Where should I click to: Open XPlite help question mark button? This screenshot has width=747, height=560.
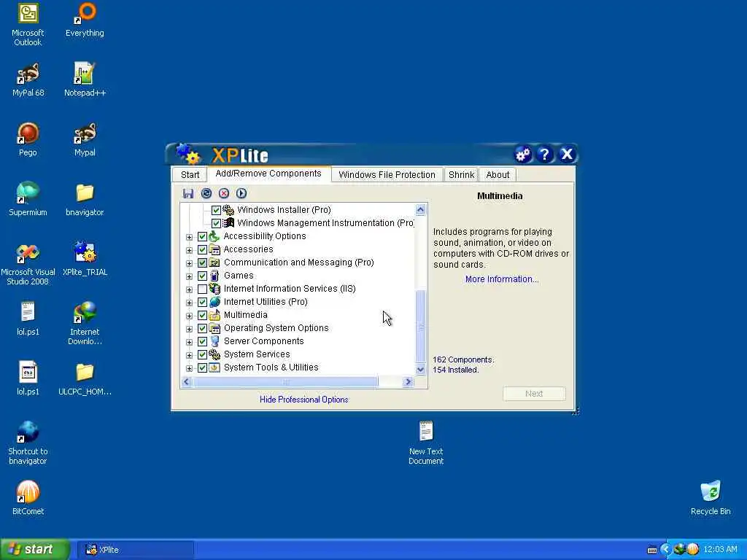coord(544,155)
